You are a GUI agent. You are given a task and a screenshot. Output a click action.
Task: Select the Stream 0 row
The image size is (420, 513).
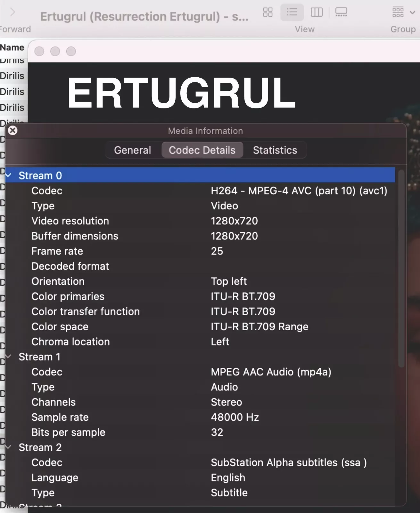[x=200, y=175]
